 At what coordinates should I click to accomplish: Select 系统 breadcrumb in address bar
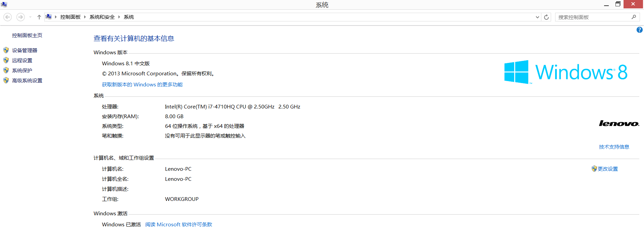[129, 17]
